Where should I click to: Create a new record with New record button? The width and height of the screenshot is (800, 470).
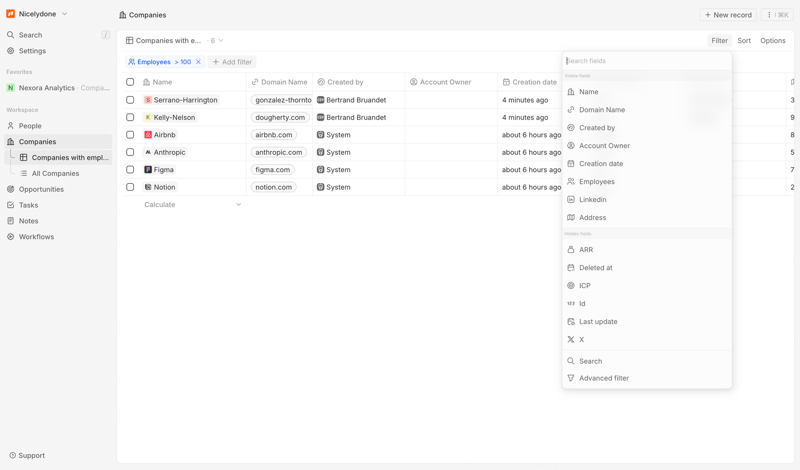tap(728, 15)
